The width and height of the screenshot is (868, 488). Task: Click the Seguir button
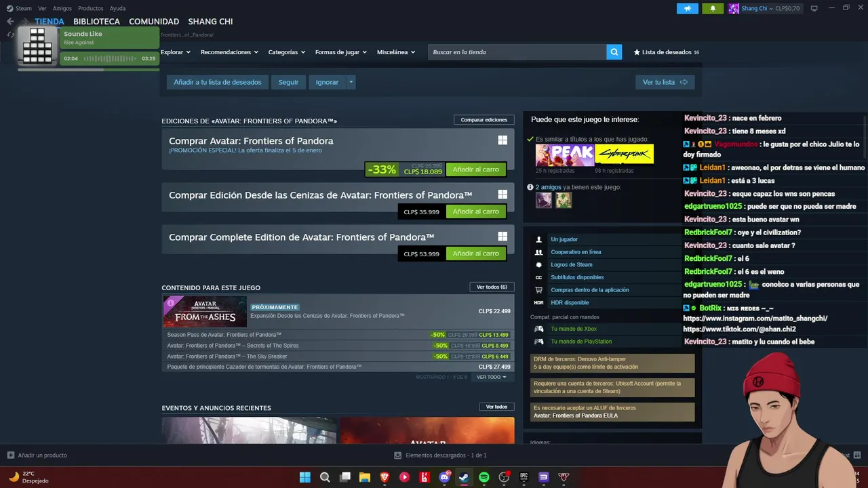[x=288, y=82]
